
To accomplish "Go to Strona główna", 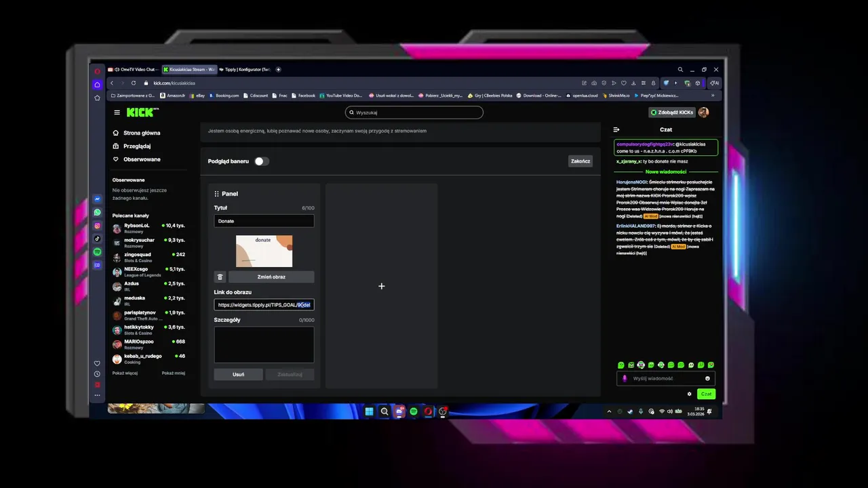I will [137, 133].
